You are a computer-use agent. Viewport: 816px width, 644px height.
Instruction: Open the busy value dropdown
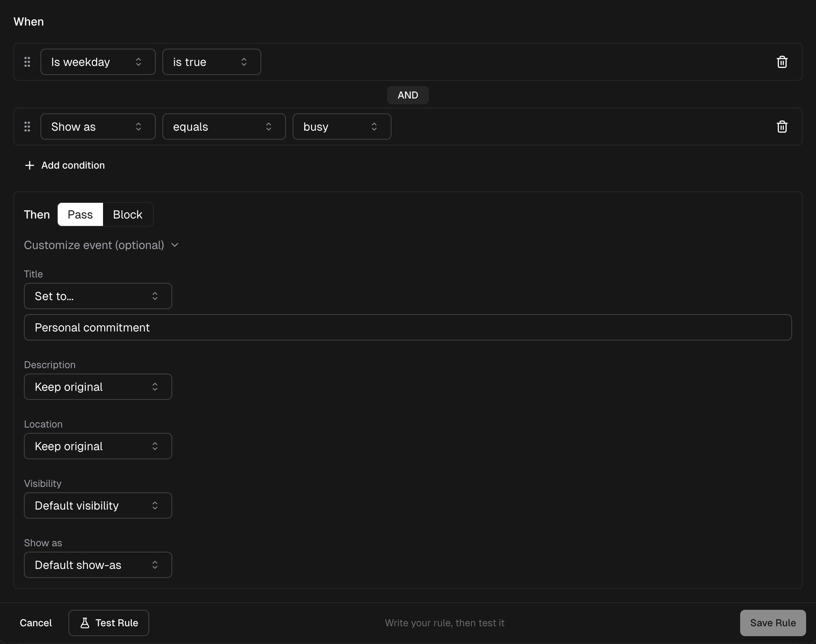(x=342, y=127)
